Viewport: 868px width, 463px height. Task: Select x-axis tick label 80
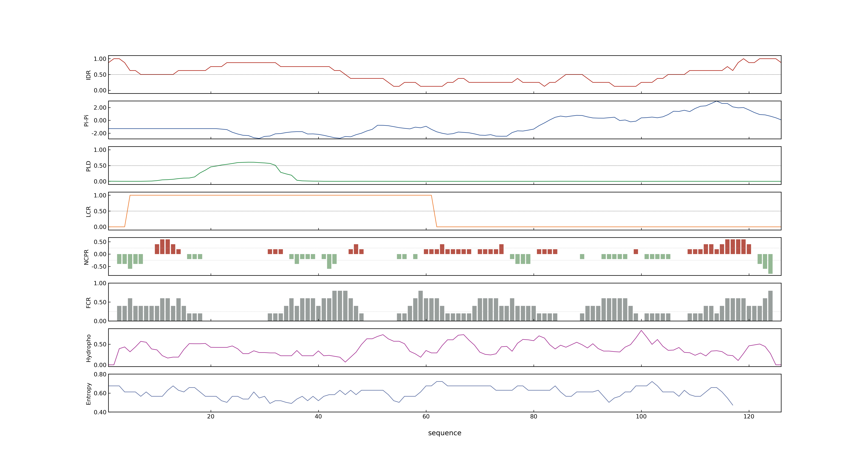pyautogui.click(x=533, y=416)
